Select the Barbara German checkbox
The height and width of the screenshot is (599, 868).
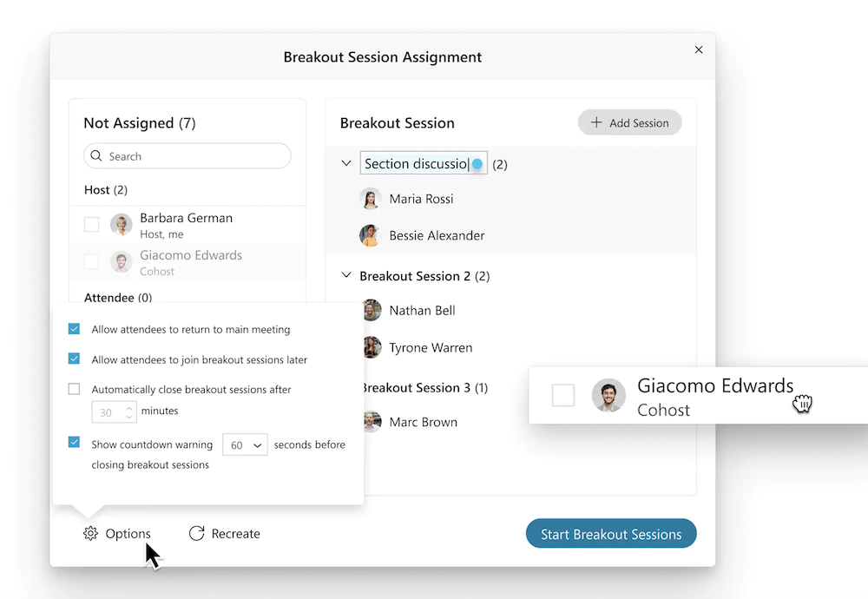click(x=91, y=225)
